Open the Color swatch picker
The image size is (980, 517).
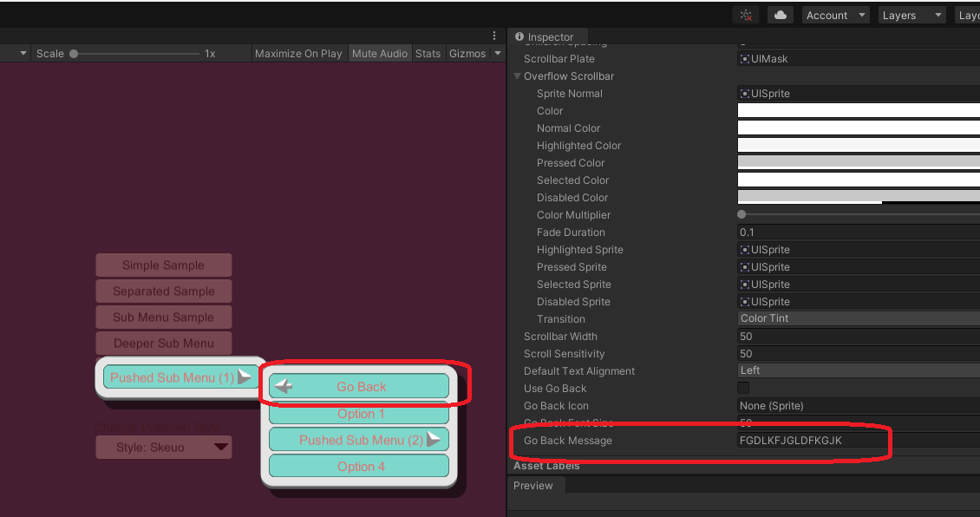coord(858,111)
